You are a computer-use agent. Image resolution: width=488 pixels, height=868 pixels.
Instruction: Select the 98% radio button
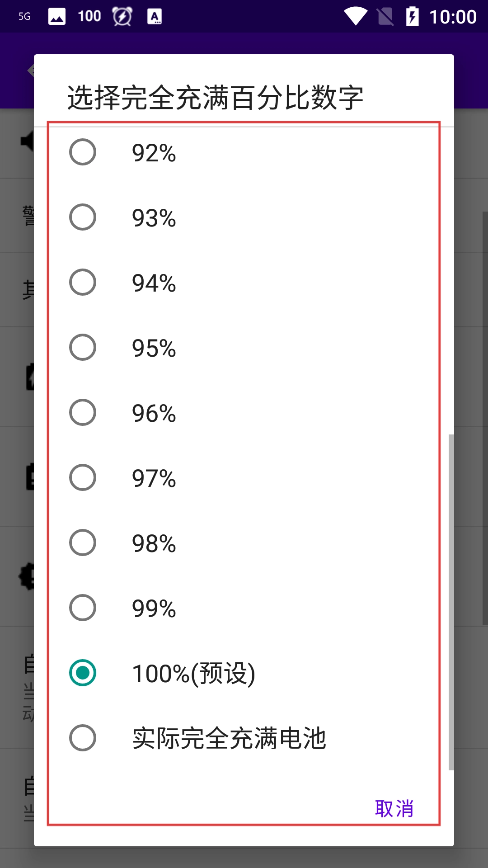83,543
